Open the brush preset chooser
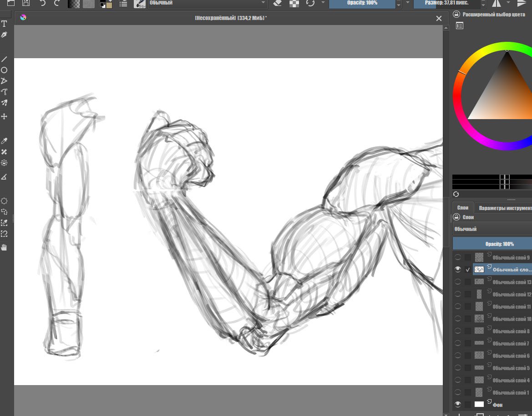Image resolution: width=532 pixels, height=416 pixels. pos(139,3)
